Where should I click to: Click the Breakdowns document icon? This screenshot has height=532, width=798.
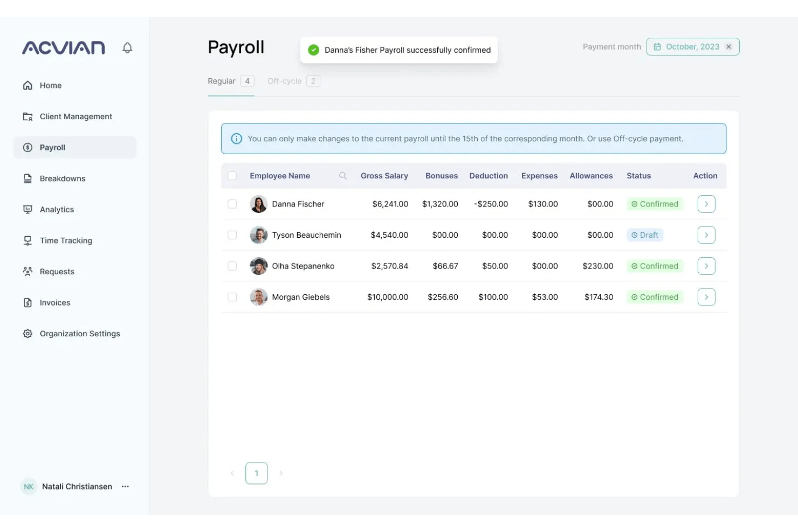27,178
